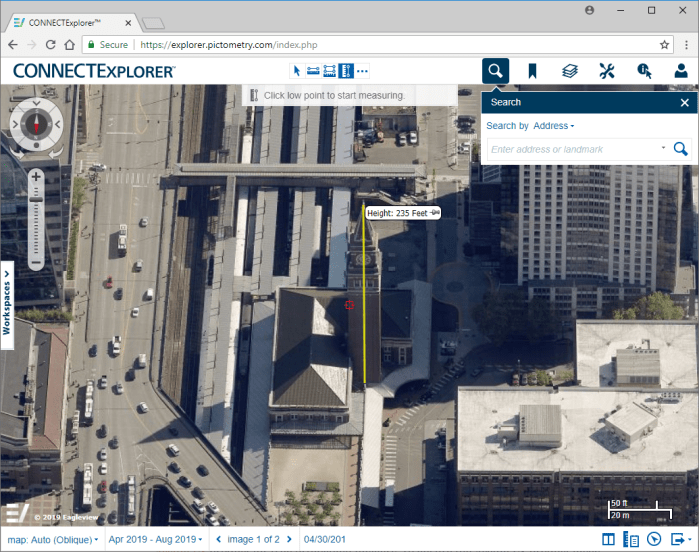Open the tools wrench panel
699x552 pixels.
pos(606,71)
